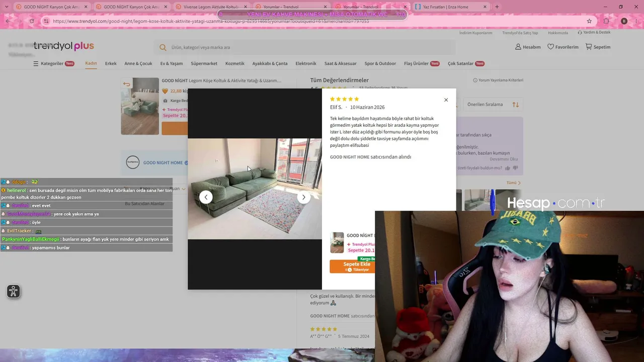Screen dimensions: 644x362
Task: Open the browser extensions menu
Action: pos(606,21)
